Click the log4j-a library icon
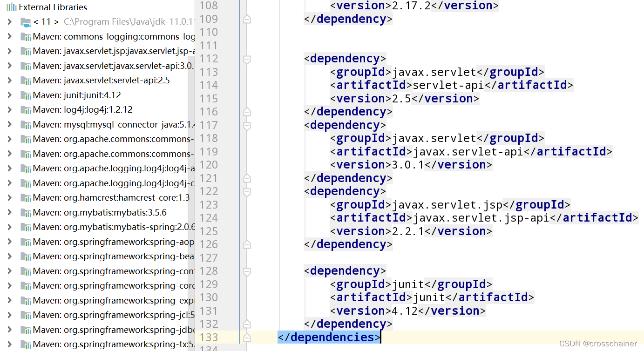The width and height of the screenshot is (644, 351). tap(26, 169)
